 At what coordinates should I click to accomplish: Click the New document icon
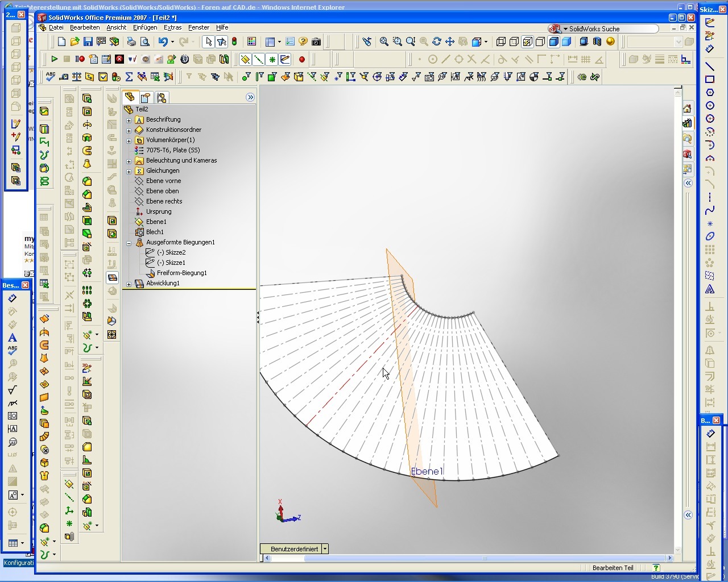pyautogui.click(x=62, y=41)
